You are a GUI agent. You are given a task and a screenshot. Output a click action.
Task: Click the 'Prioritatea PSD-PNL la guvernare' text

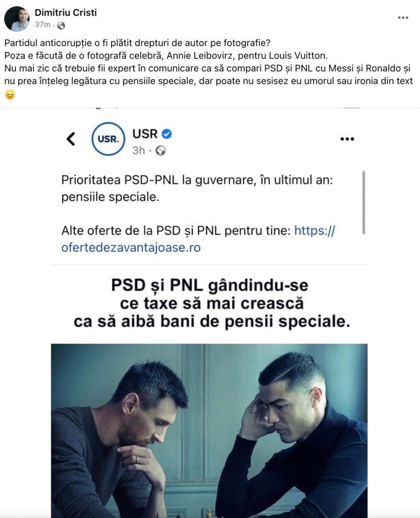coord(197,188)
